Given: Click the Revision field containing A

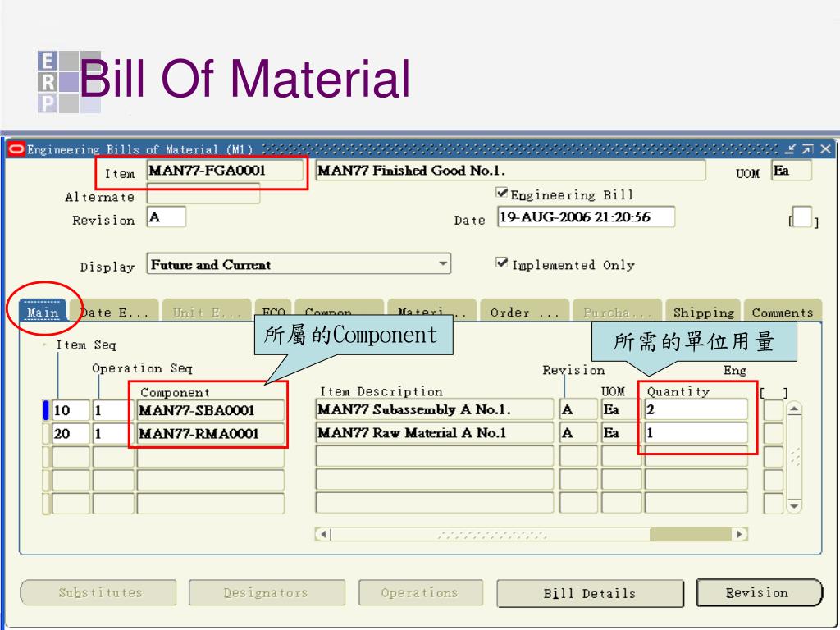Looking at the screenshot, I should pyautogui.click(x=166, y=217).
